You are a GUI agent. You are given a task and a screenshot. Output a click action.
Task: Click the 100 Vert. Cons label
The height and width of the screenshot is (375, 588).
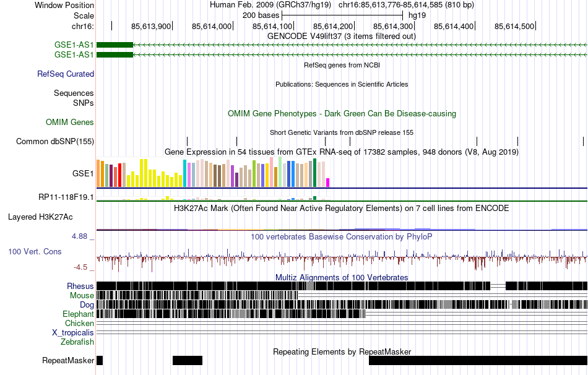(35, 252)
